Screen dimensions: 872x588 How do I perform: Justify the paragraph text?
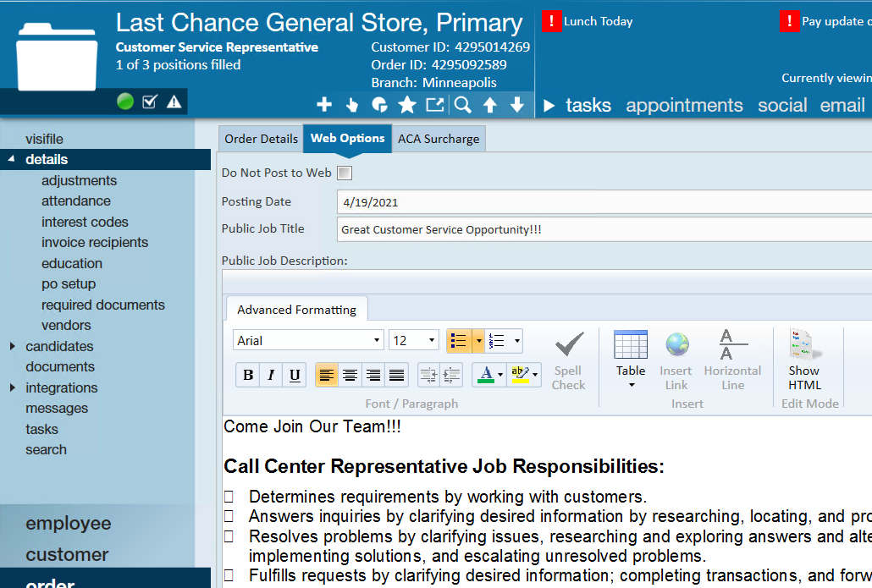pos(396,375)
